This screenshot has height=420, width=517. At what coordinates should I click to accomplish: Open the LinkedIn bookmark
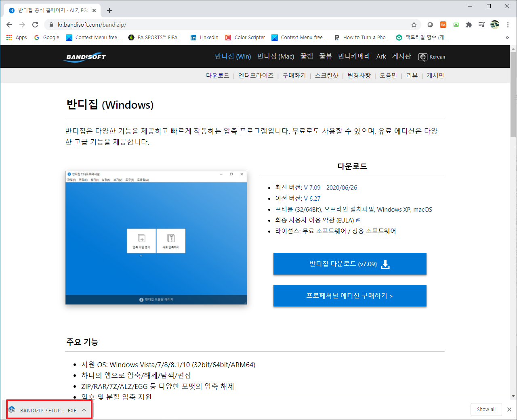(x=204, y=37)
